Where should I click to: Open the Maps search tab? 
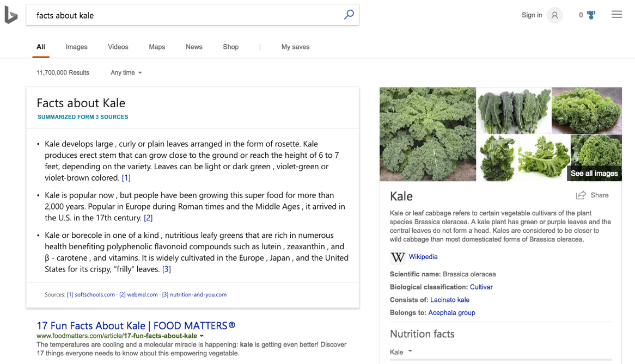157,47
